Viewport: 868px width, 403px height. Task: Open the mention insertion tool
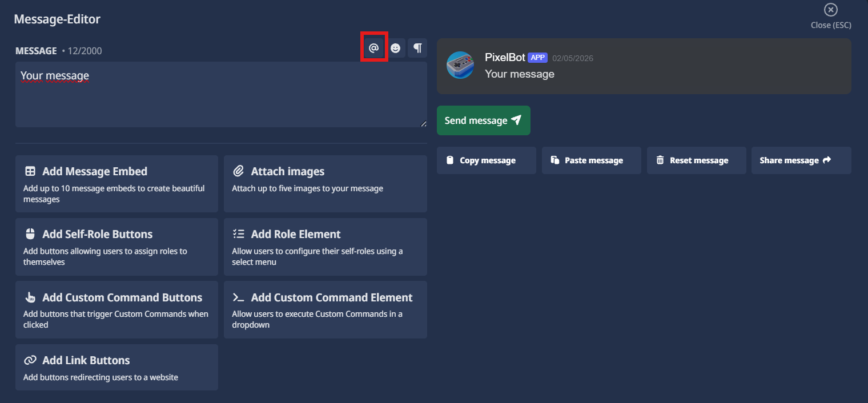pyautogui.click(x=374, y=47)
